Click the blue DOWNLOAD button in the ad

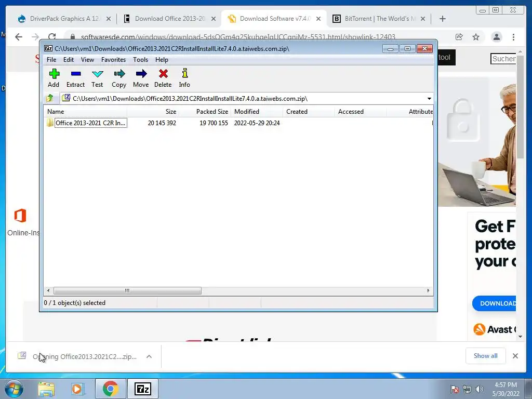click(495, 303)
